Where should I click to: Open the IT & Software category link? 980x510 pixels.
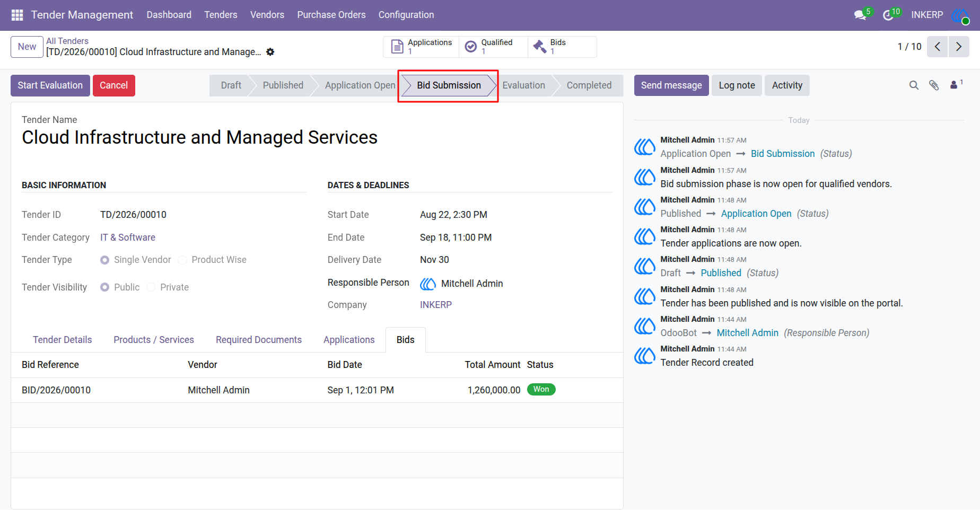pos(128,238)
